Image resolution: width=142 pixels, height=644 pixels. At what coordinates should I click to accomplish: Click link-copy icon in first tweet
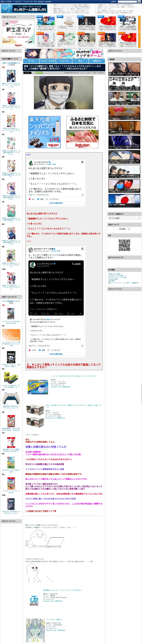[47, 199]
